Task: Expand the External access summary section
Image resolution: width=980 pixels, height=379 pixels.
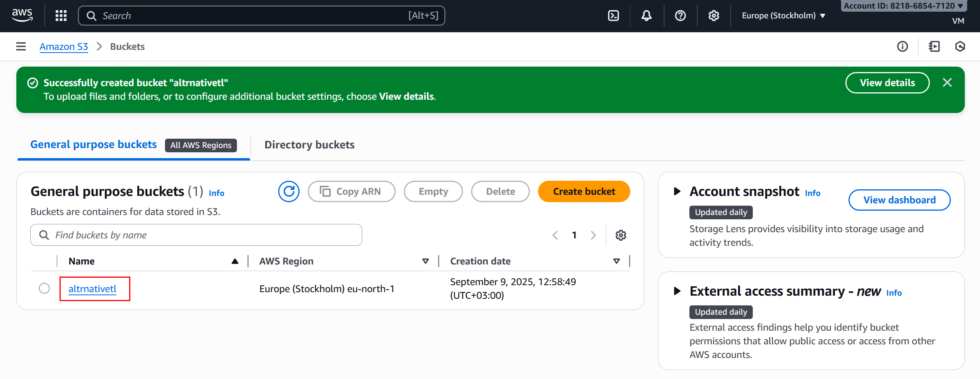Action: tap(677, 291)
